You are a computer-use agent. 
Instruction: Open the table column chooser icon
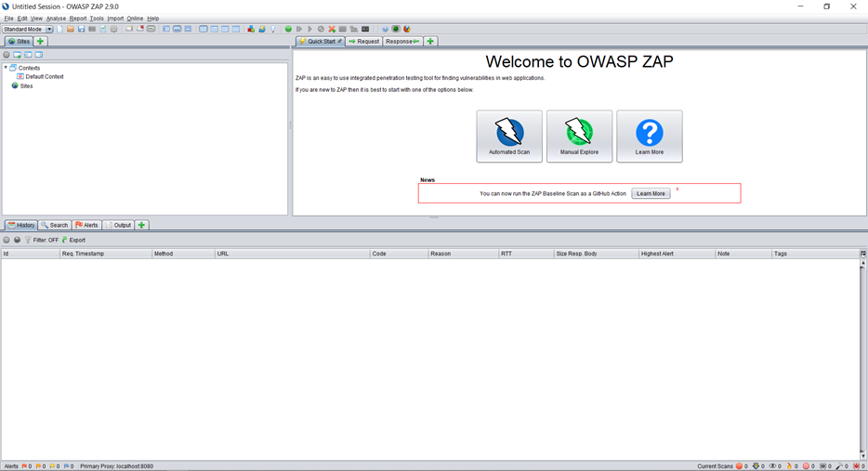(x=863, y=254)
